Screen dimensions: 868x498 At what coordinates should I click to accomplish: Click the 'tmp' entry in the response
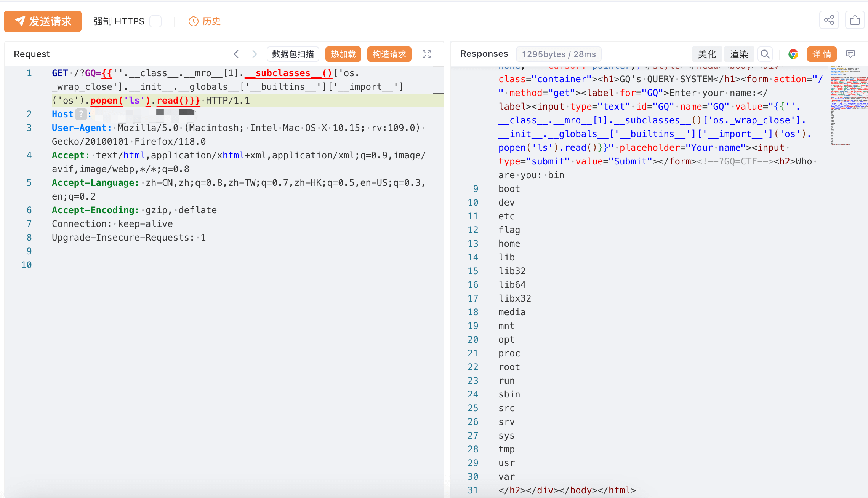click(507, 449)
